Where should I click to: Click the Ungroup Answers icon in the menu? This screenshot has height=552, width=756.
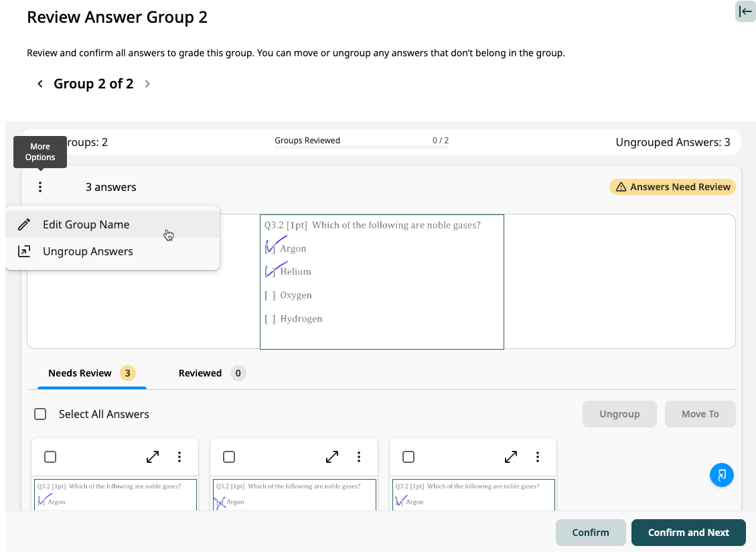tap(25, 251)
